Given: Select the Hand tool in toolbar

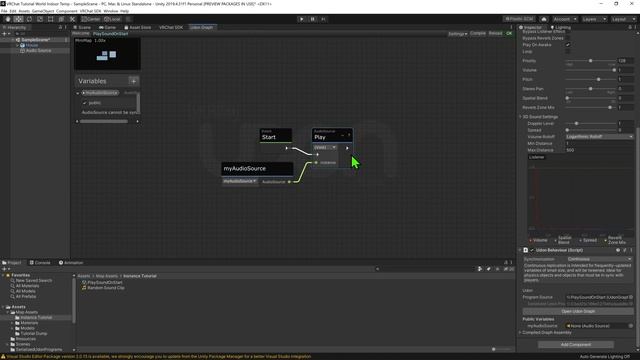Looking at the screenshot, I should pyautogui.click(x=8, y=19).
